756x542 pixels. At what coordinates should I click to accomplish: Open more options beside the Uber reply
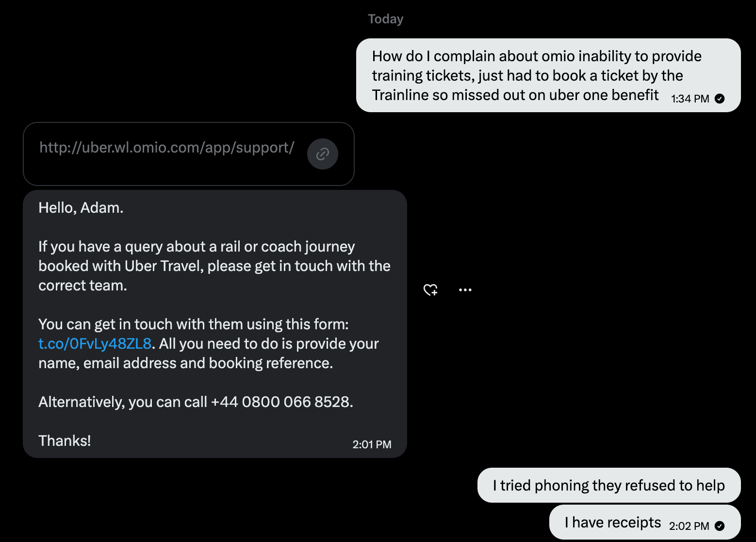coord(465,290)
